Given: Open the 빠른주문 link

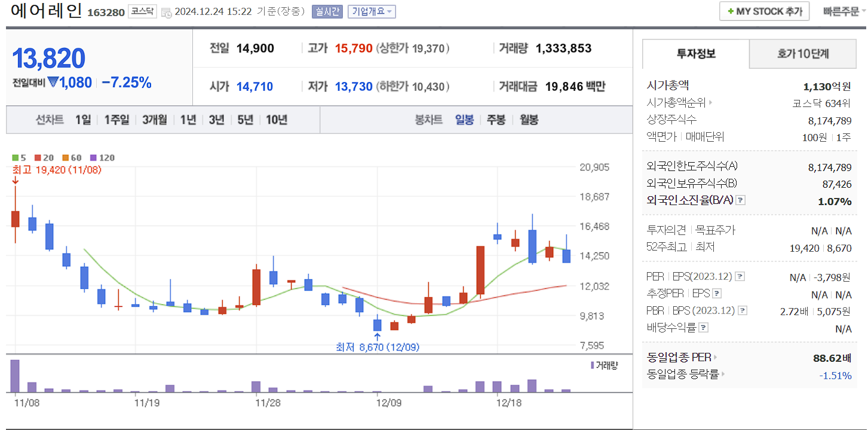Looking at the screenshot, I should pos(842,11).
